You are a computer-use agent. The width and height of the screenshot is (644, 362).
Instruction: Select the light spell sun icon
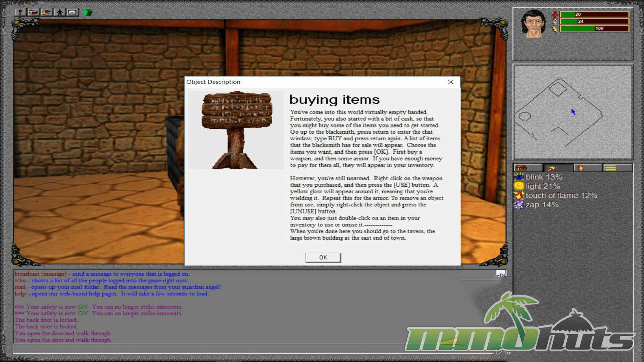[519, 186]
